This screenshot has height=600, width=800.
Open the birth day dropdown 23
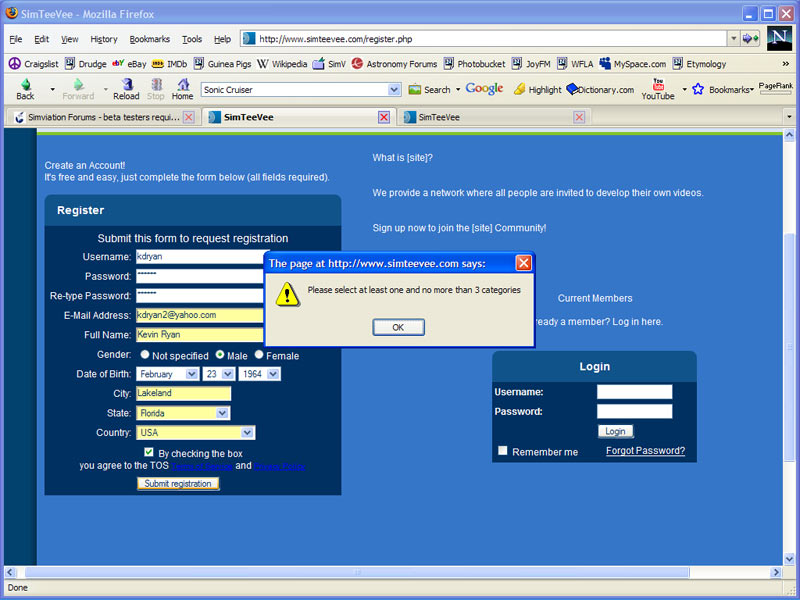click(219, 374)
